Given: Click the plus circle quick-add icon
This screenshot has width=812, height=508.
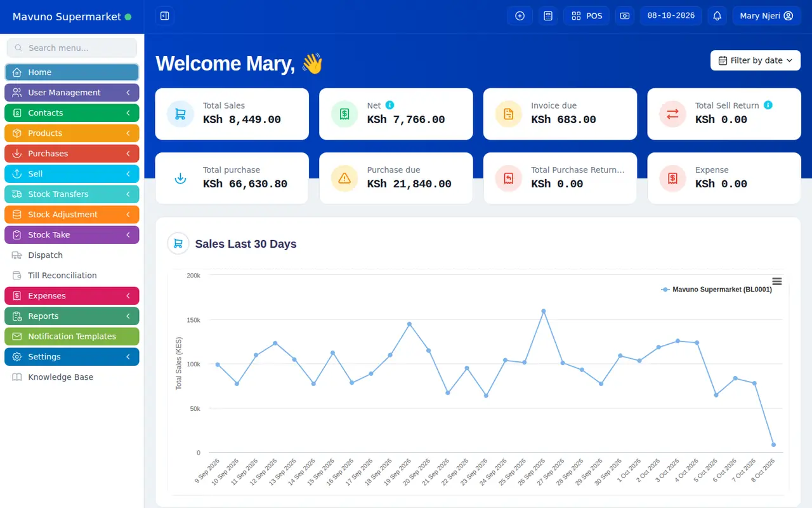Looking at the screenshot, I should [x=520, y=16].
